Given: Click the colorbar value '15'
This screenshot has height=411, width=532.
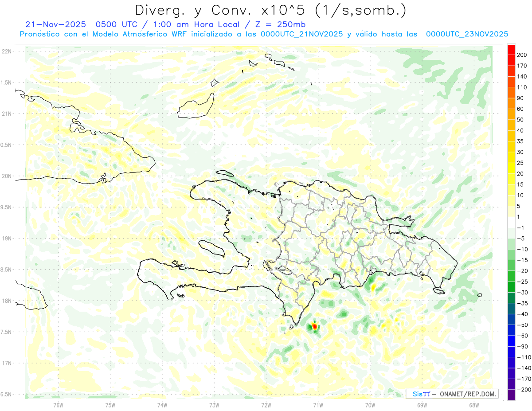Looking at the screenshot, I should (520, 184).
